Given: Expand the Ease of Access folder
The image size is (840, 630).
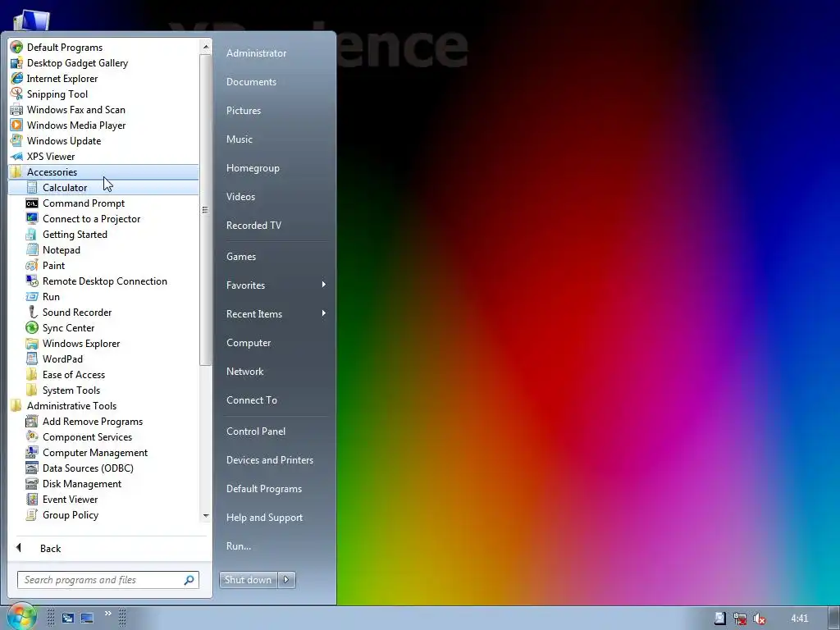Looking at the screenshot, I should click(x=103, y=374).
